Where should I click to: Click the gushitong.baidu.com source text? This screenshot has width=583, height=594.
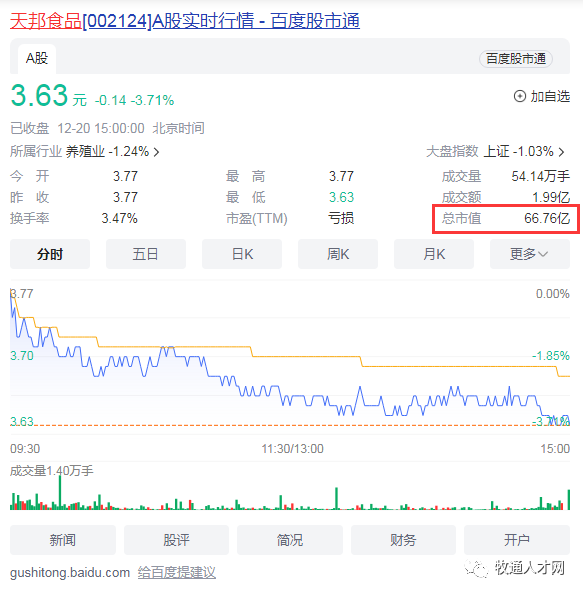[x=70, y=572]
